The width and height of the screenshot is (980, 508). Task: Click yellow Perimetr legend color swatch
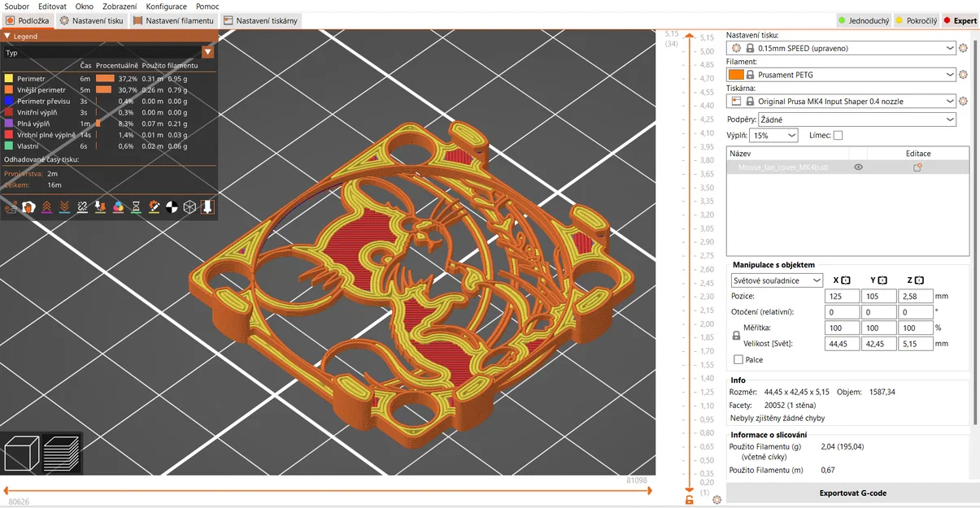click(x=9, y=78)
